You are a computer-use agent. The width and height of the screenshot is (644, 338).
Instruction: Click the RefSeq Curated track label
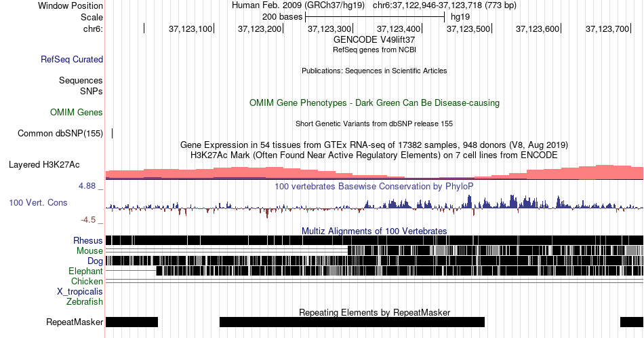point(72,59)
